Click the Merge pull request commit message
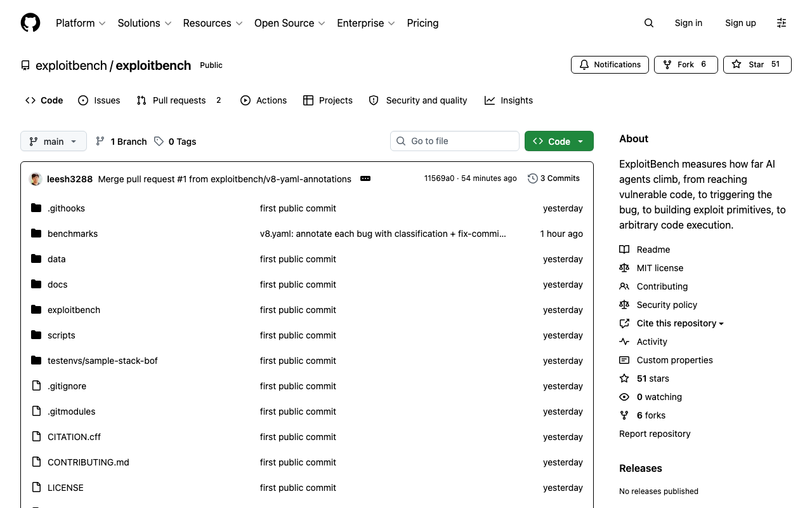 click(225, 179)
